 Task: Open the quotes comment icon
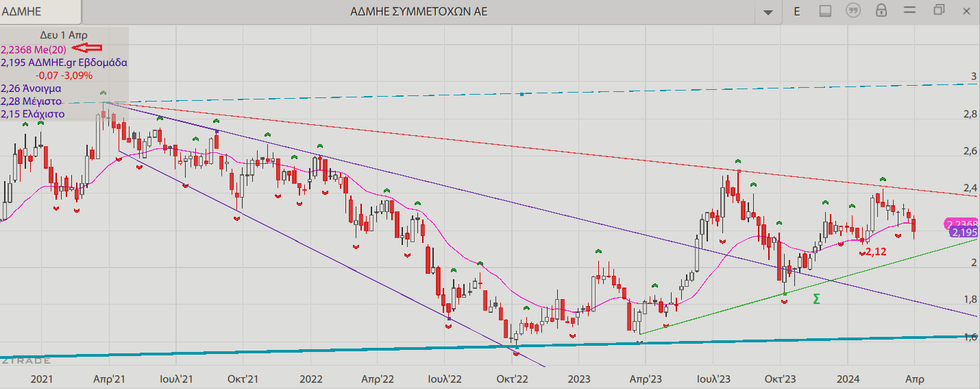pos(853,11)
